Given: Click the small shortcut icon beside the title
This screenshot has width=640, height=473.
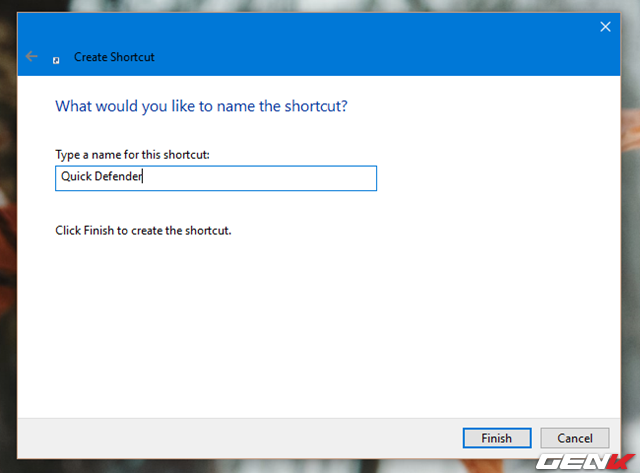Looking at the screenshot, I should pyautogui.click(x=56, y=59).
